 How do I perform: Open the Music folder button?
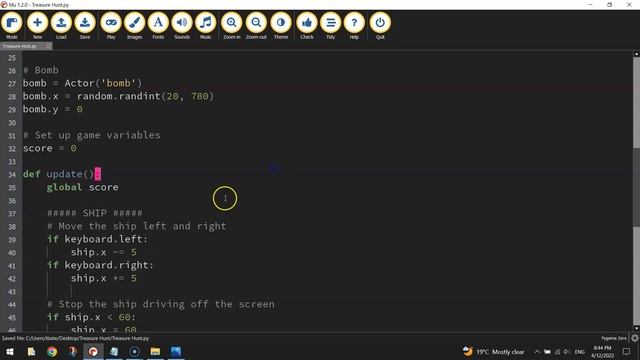tap(206, 26)
